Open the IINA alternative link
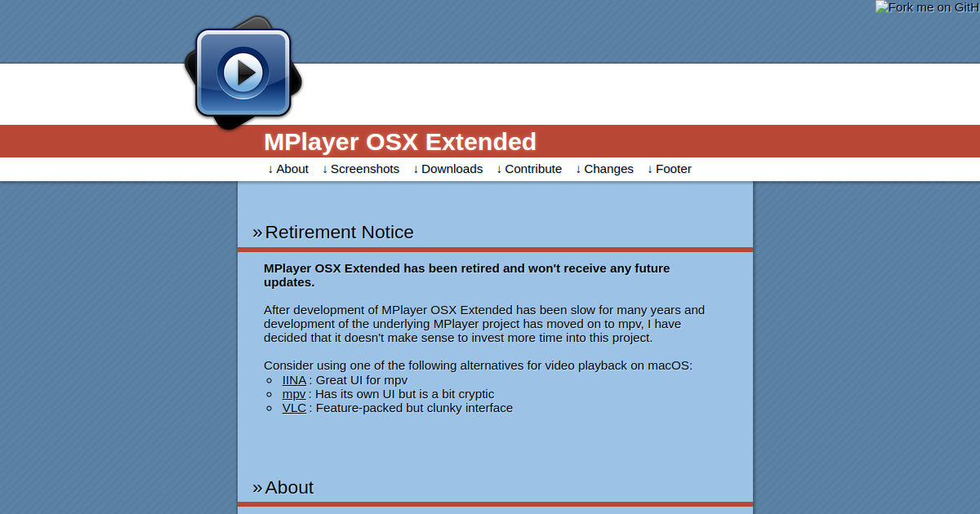This screenshot has width=980, height=514. tap(294, 380)
